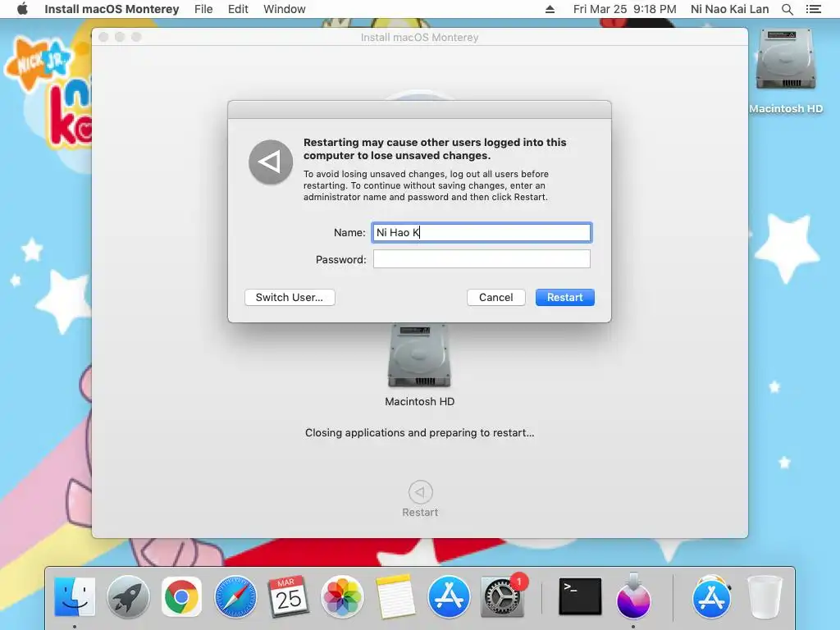Open the Edit menu
Viewport: 840px width, 630px height.
click(238, 9)
